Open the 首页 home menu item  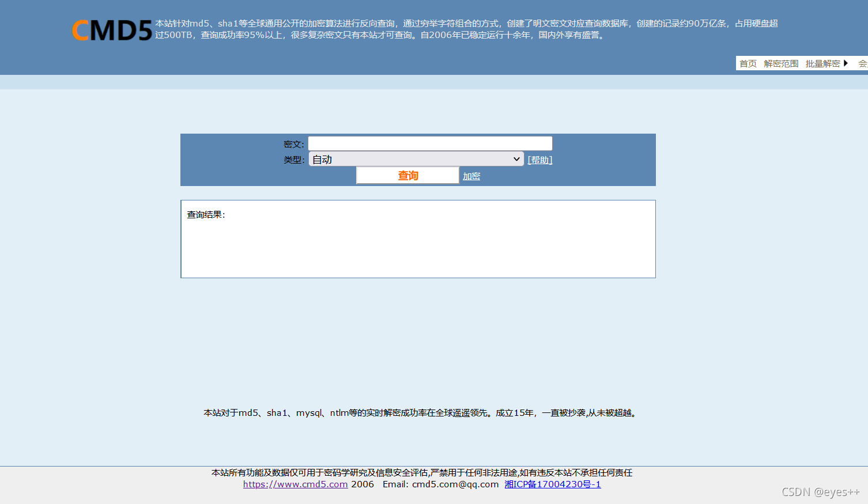tap(748, 63)
